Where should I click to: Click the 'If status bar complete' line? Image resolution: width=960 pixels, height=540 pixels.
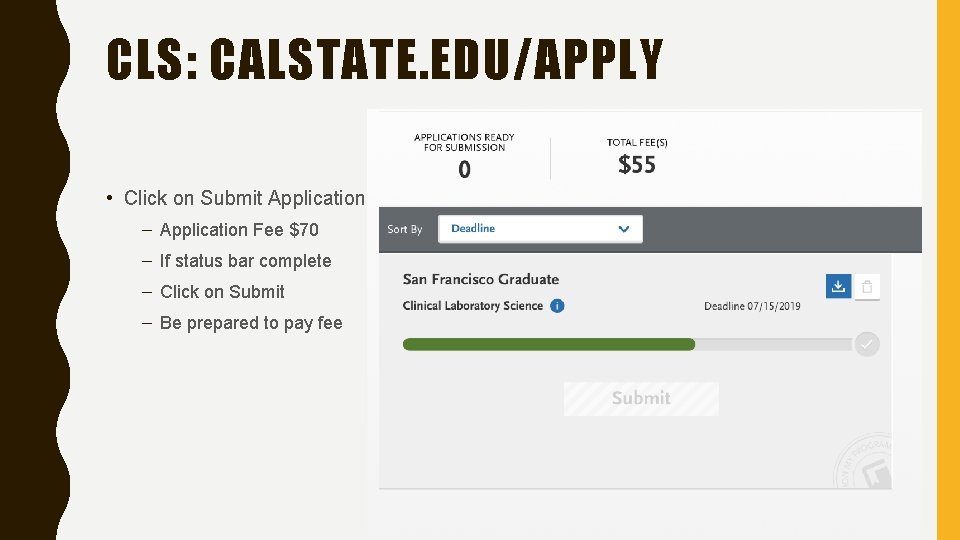[x=245, y=261]
